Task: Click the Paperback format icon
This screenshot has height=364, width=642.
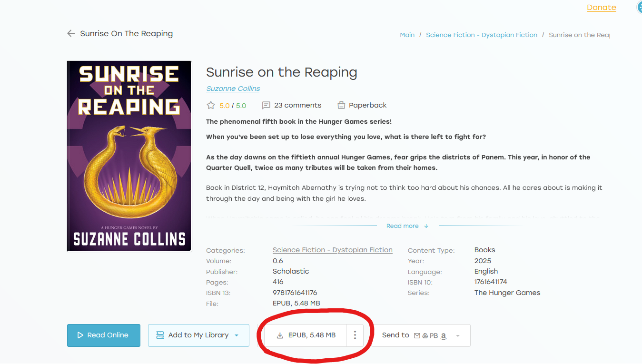Action: (x=341, y=105)
